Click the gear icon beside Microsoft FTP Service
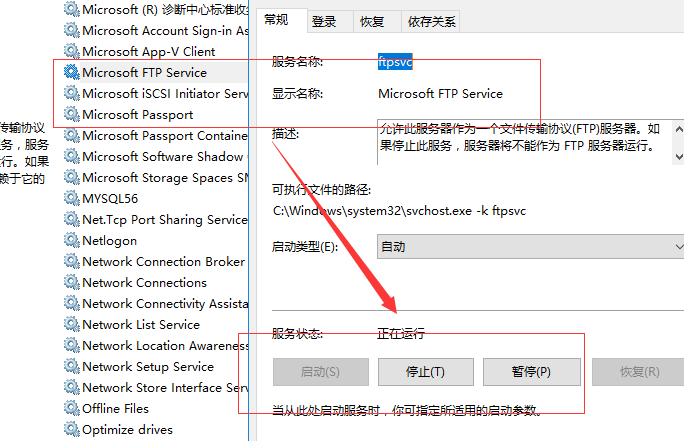Viewport: 684px width, 441px height. (x=71, y=72)
